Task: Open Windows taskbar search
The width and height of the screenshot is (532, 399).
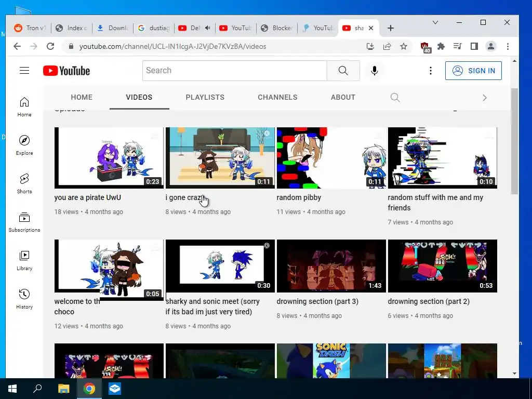Action: 37,388
